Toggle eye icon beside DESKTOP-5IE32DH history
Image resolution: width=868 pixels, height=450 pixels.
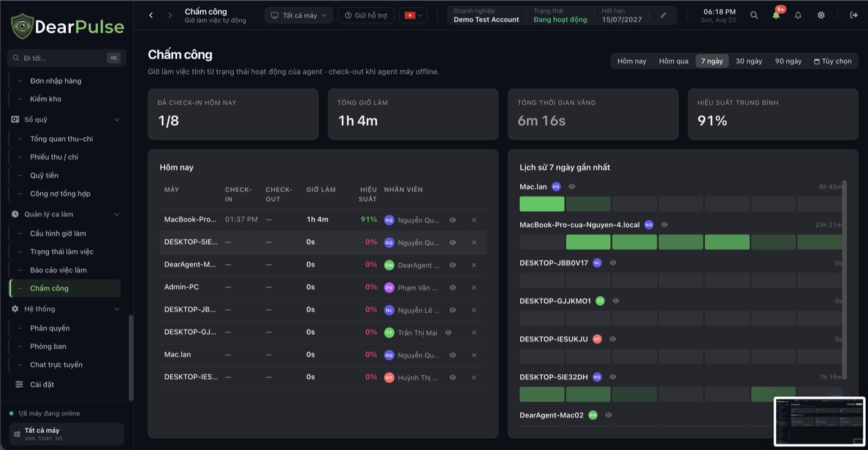point(613,377)
